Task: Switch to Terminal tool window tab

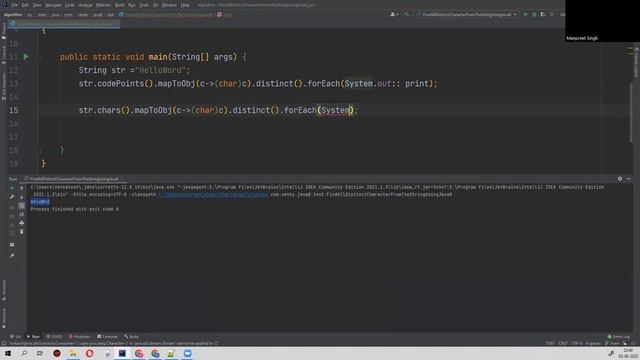Action: pyautogui.click(x=107, y=336)
